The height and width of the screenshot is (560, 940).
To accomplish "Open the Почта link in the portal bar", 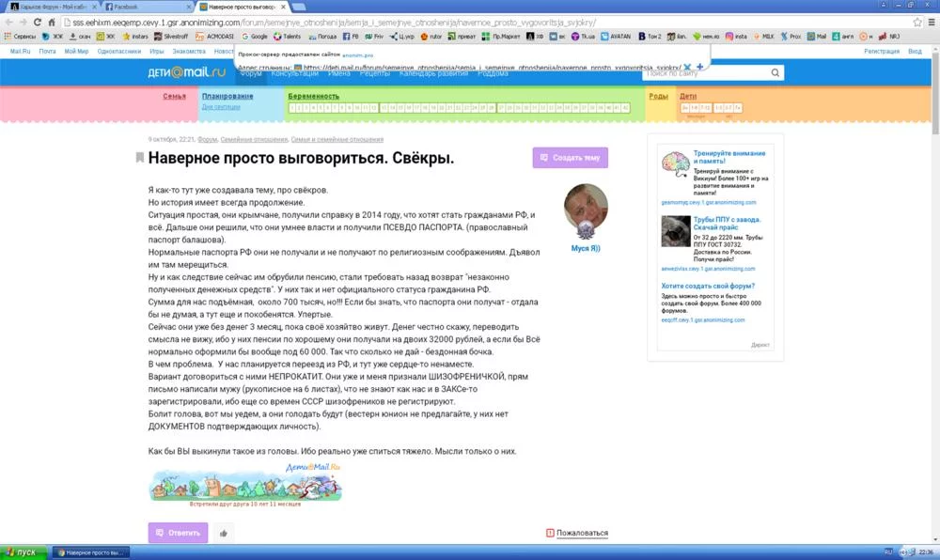I will coord(47,52).
